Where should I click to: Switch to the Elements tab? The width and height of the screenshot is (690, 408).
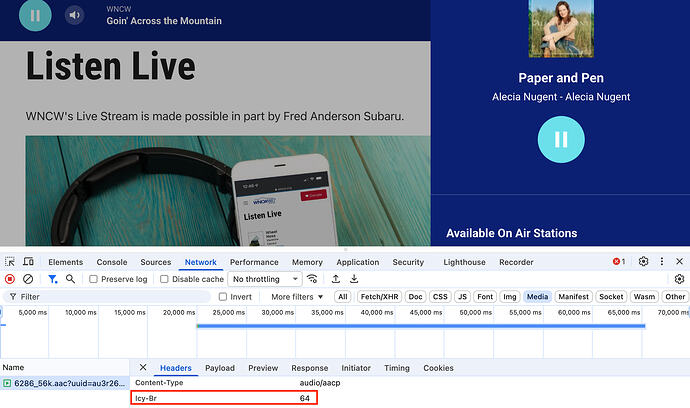(66, 262)
